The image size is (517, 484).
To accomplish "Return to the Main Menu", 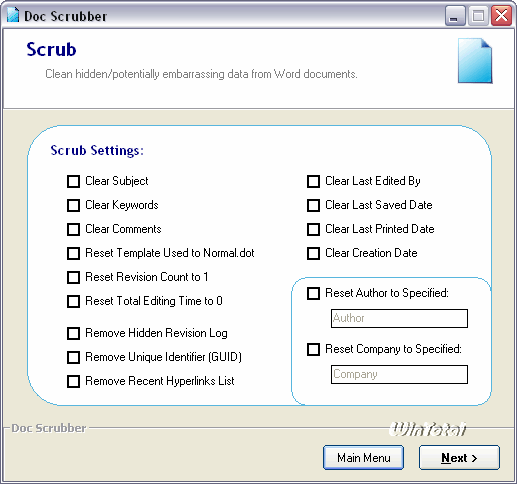I will coord(363,458).
